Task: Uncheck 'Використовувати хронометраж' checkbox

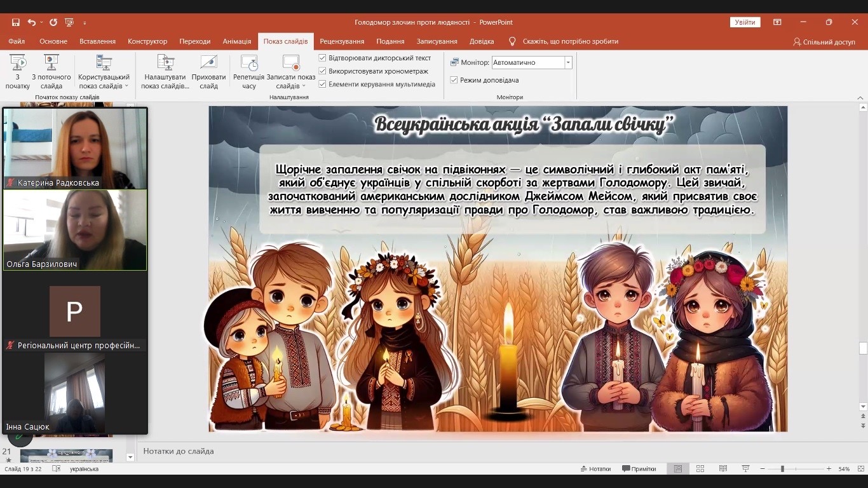Action: click(323, 71)
